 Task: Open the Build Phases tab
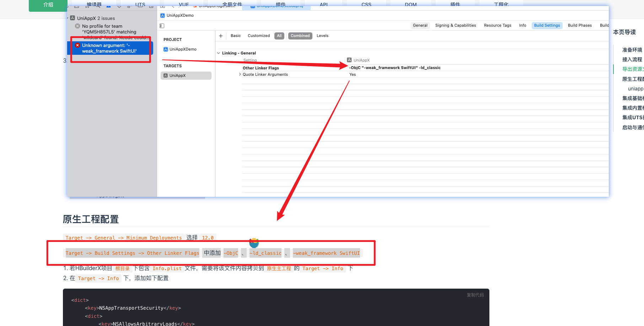tap(580, 25)
